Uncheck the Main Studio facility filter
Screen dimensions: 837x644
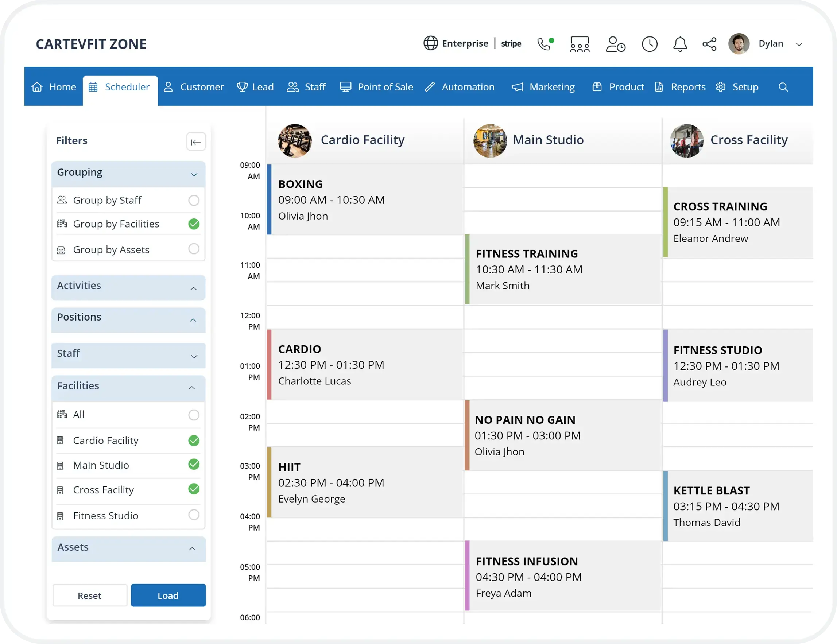tap(194, 465)
